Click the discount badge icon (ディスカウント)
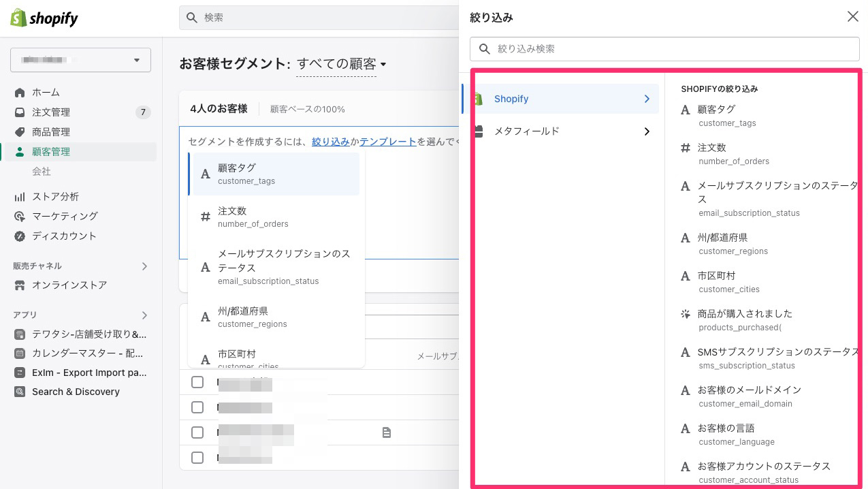The width and height of the screenshot is (868, 489). 20,236
